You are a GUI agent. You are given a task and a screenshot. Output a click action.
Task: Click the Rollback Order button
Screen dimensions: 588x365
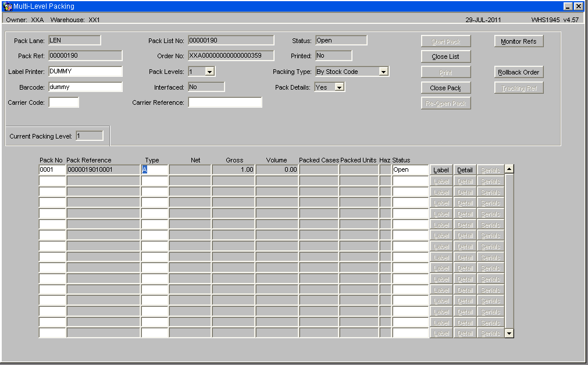(519, 72)
